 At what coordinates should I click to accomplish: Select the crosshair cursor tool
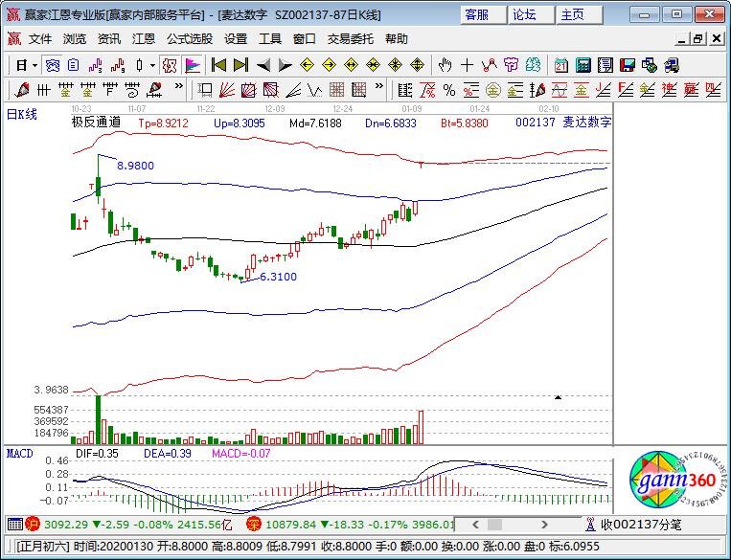(467, 65)
